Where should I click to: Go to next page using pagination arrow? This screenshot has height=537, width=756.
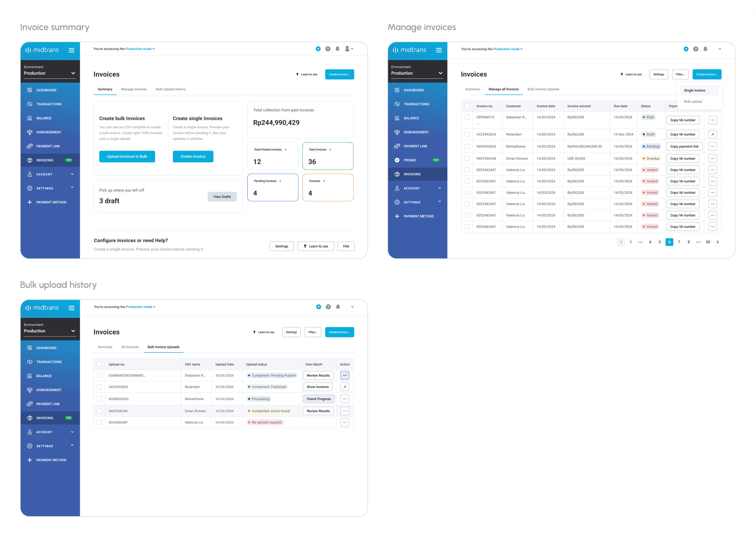(718, 242)
